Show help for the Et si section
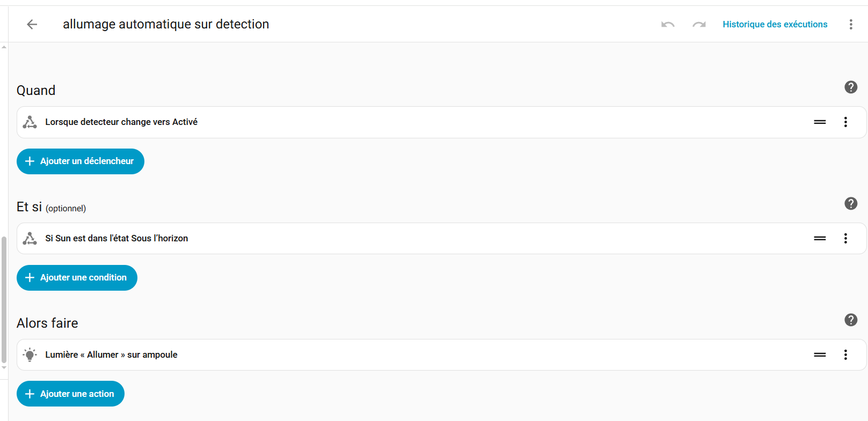The image size is (868, 421). click(851, 204)
